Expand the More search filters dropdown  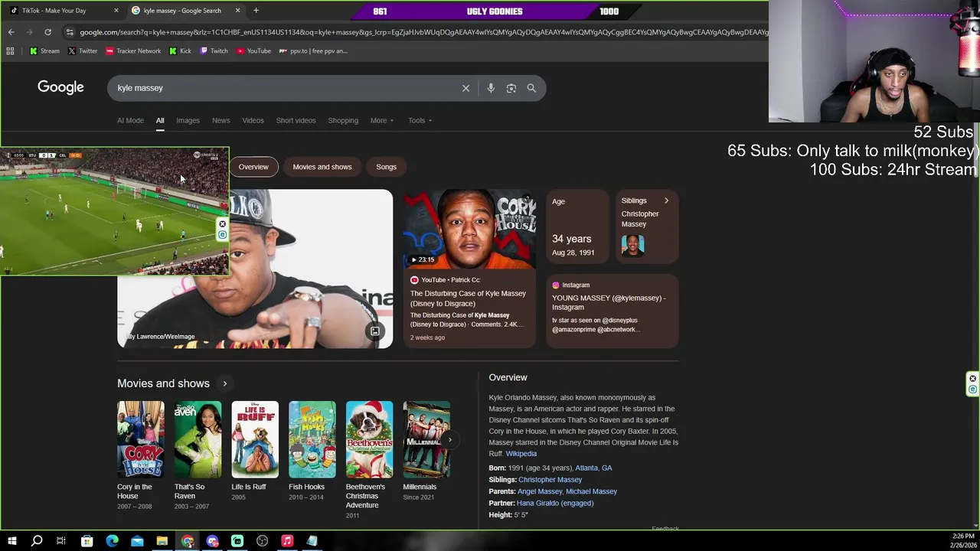[x=382, y=120]
